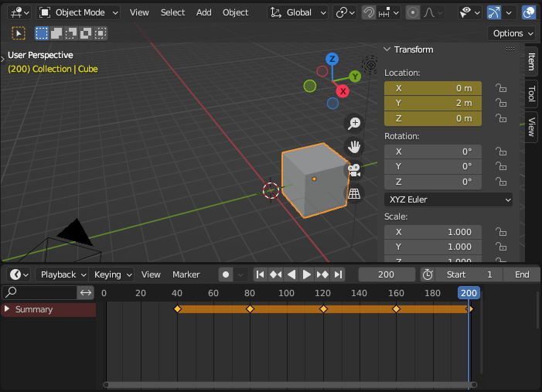The height and width of the screenshot is (392, 542).
Task: Click the pan hand icon in viewport
Action: point(354,147)
